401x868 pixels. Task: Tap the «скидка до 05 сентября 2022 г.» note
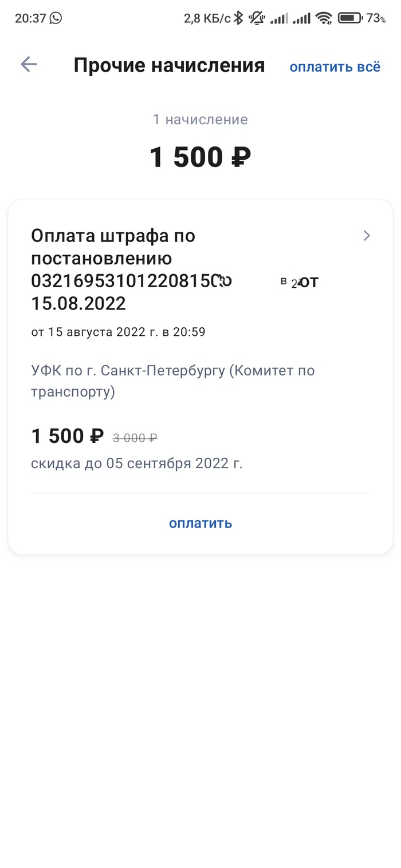pos(137,463)
